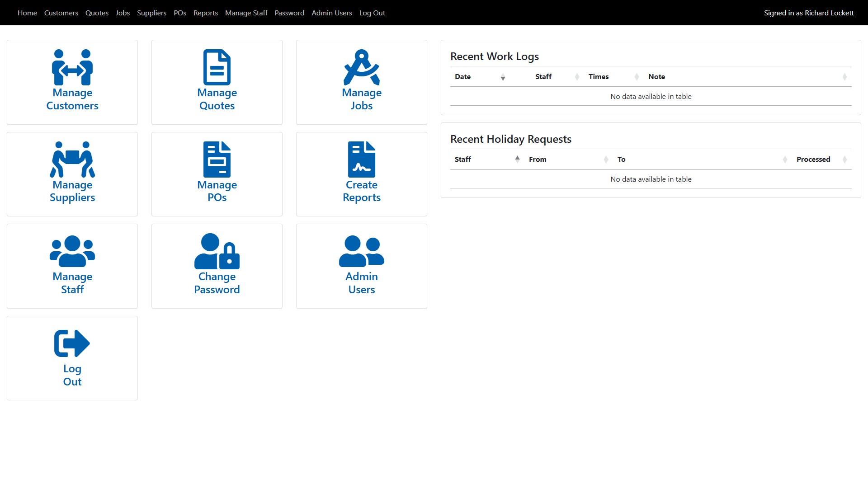This screenshot has height=488, width=868.
Task: Select Quotes in the top navbar
Action: 97,13
